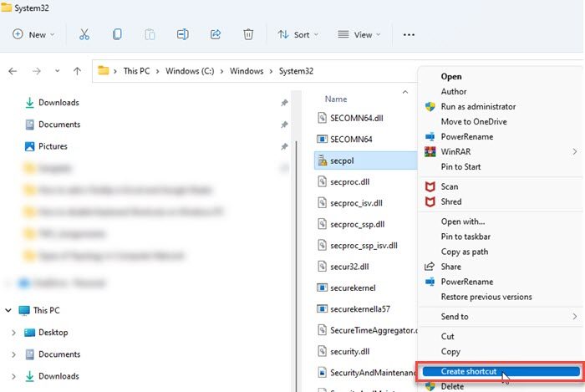Click the Rename toolbar icon
This screenshot has width=585, height=392.
click(x=183, y=35)
